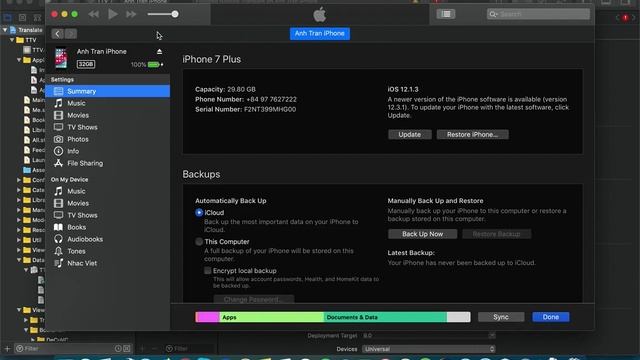Open Deployment Target dropdown in Xcode
The width and height of the screenshot is (640, 360).
(429, 336)
